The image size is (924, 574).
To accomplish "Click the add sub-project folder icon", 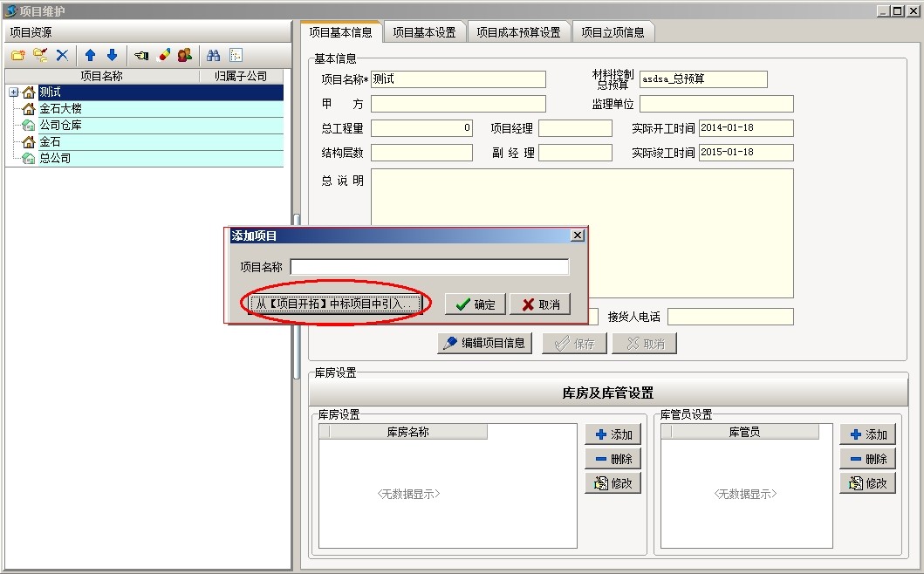I will click(40, 55).
